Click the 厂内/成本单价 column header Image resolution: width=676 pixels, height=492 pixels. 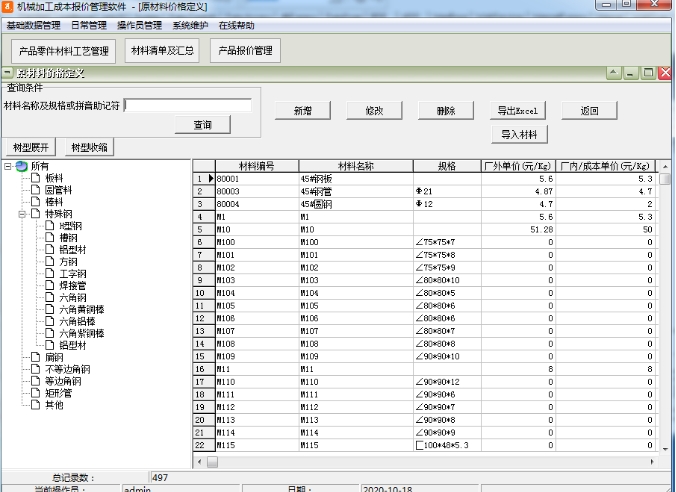click(605, 166)
